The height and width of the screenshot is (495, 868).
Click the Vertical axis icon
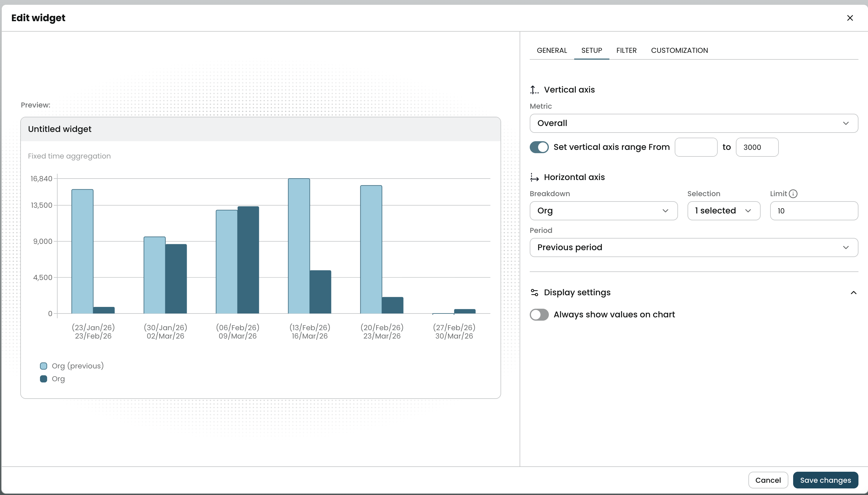[x=534, y=90]
